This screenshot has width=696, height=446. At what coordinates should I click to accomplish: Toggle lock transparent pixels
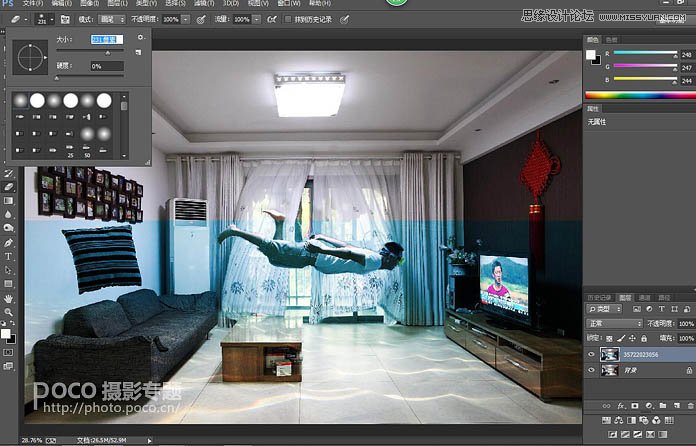coord(609,338)
